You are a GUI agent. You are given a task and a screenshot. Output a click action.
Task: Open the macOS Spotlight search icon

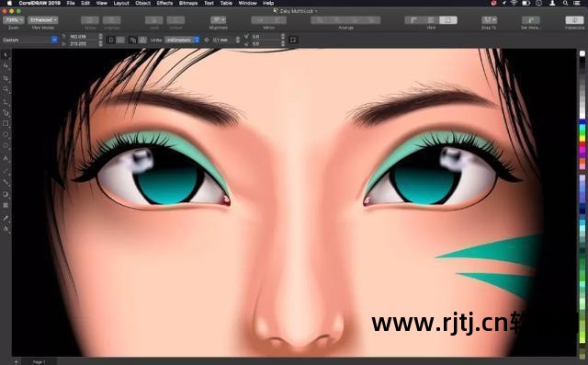565,3
